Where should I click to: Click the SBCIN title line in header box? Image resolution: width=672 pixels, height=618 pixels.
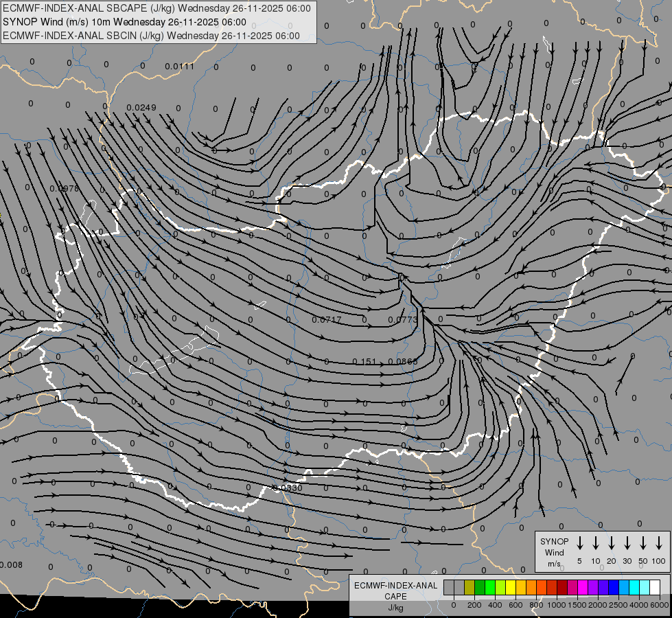(x=151, y=36)
